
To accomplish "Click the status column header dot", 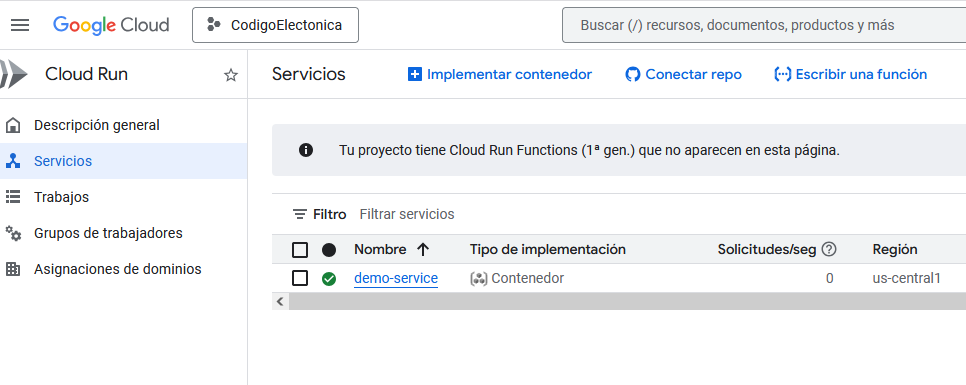I will click(329, 249).
